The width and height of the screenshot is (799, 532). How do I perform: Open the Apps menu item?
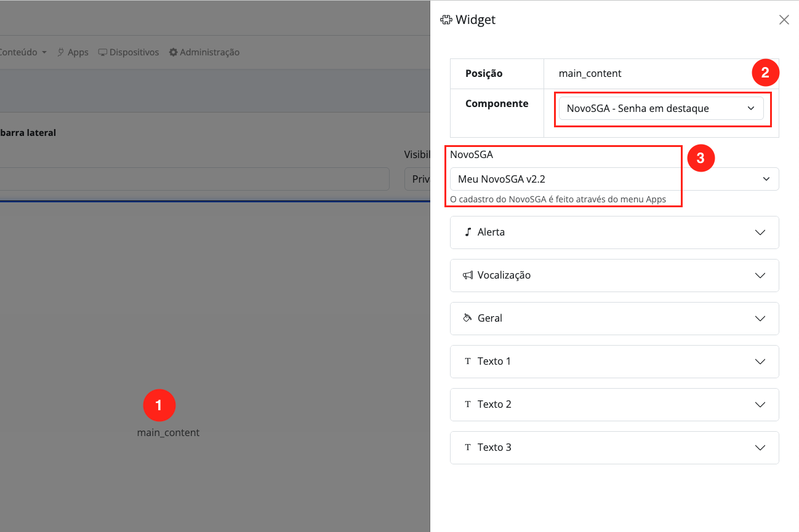[x=73, y=52]
